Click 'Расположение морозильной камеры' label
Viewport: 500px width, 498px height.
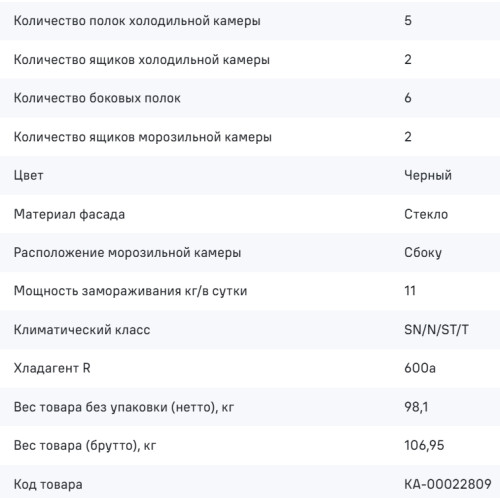tap(127, 253)
